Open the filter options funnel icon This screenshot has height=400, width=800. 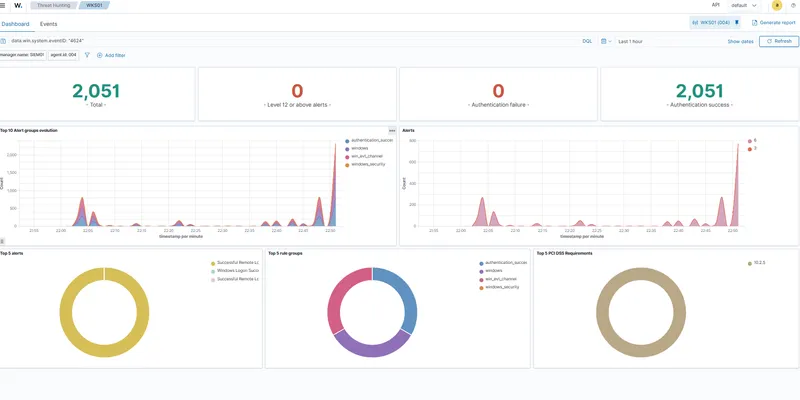(87, 55)
